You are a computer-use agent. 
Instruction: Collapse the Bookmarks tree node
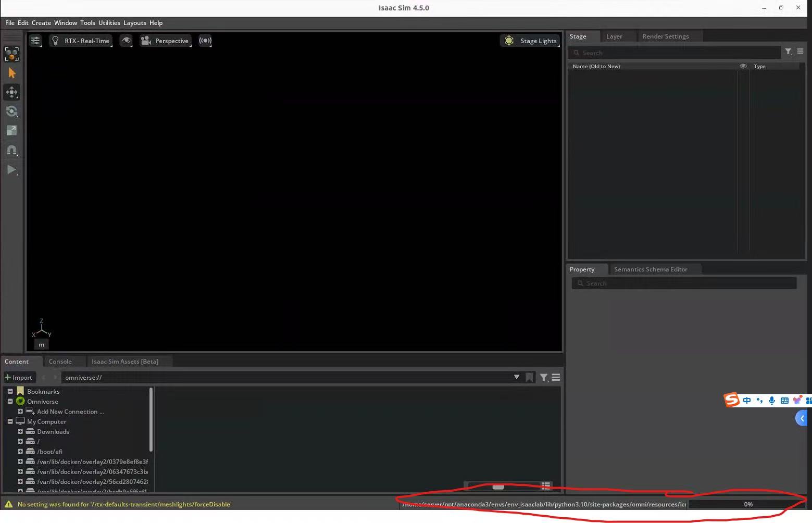10,391
